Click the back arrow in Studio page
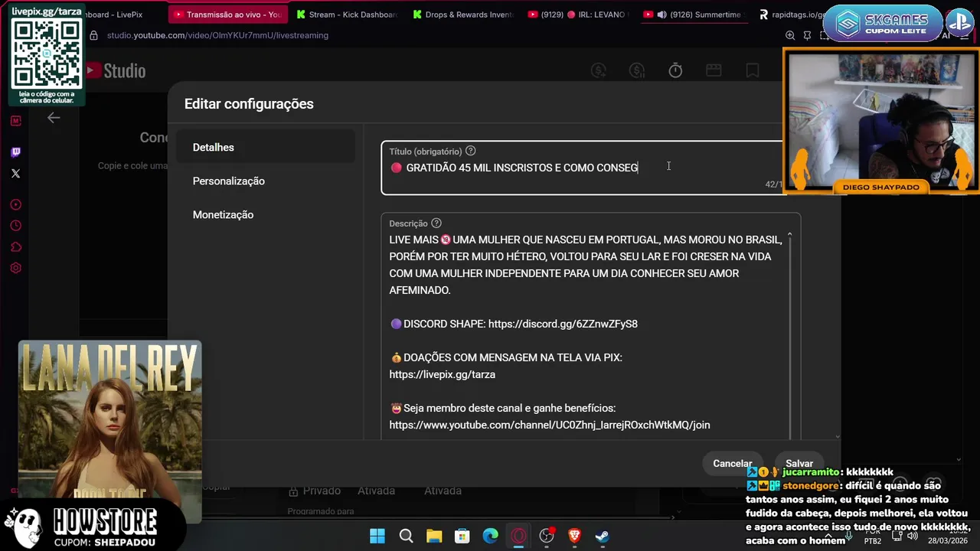 (x=54, y=118)
